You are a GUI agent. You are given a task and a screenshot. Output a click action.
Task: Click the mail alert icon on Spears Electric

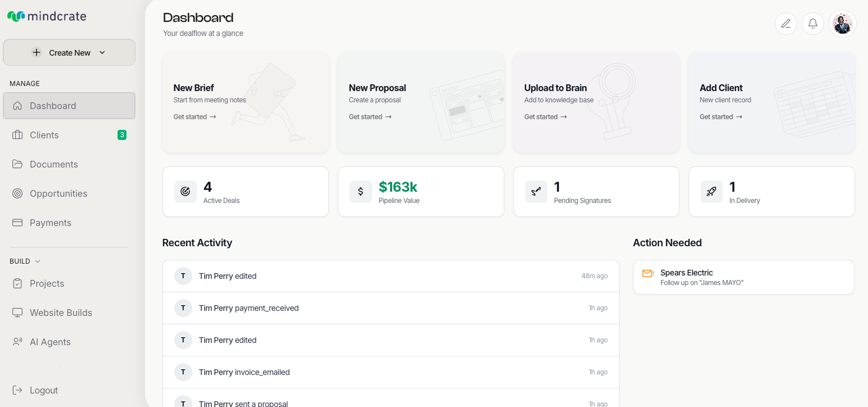(x=648, y=273)
